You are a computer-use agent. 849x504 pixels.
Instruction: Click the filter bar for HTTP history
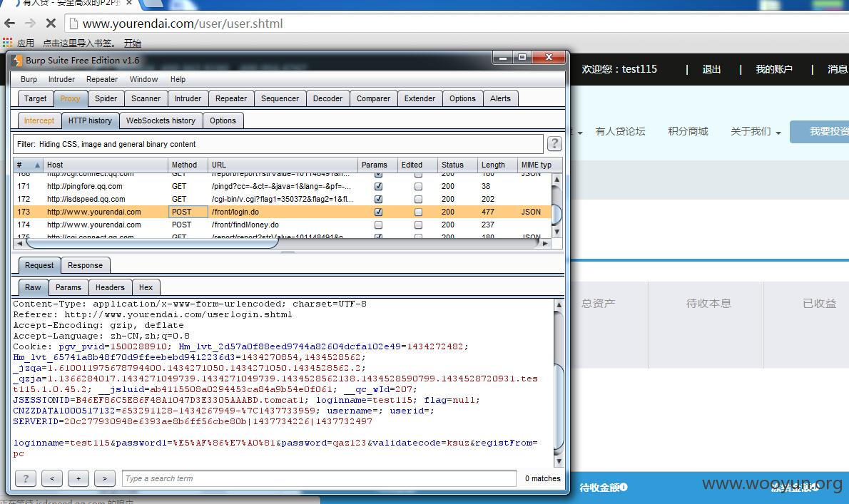pyautogui.click(x=278, y=144)
